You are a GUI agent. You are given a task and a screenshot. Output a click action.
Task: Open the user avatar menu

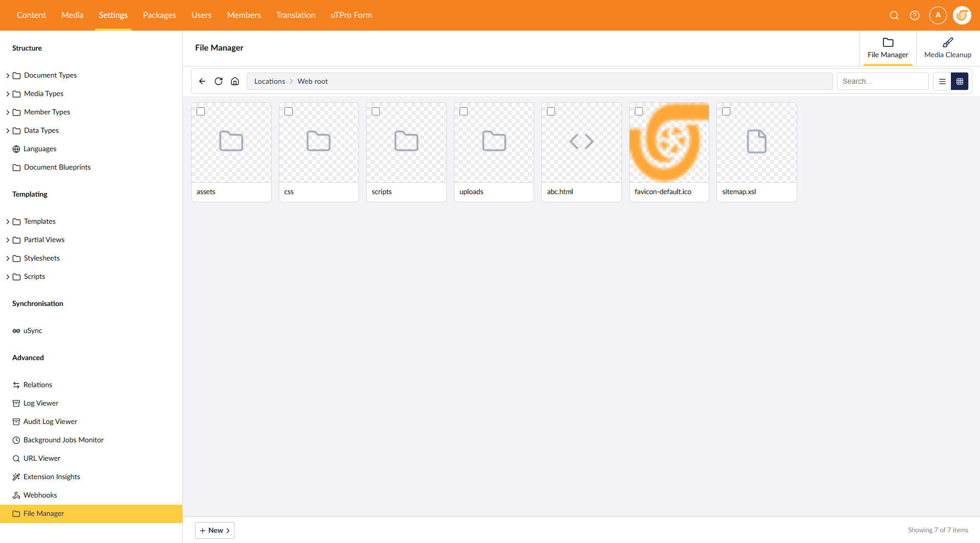click(938, 15)
